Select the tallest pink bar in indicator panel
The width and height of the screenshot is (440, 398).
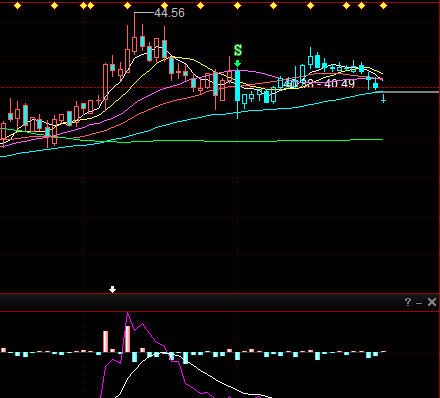tap(128, 339)
